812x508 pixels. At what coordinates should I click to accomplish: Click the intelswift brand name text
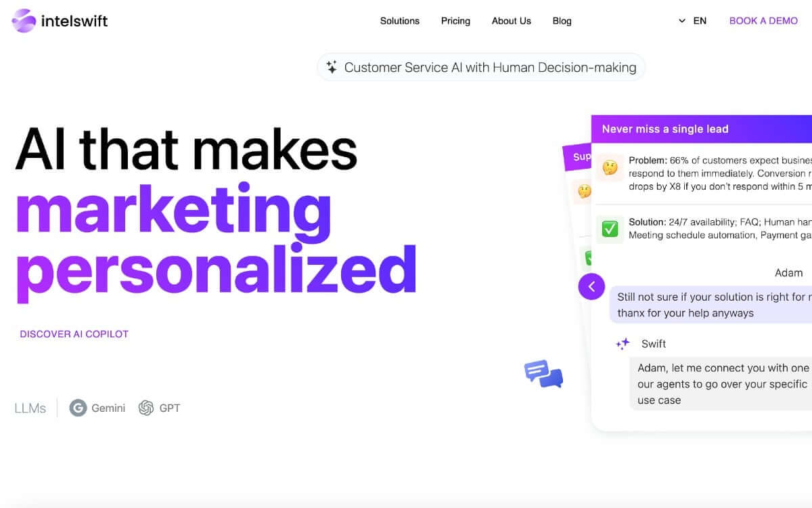coord(74,21)
